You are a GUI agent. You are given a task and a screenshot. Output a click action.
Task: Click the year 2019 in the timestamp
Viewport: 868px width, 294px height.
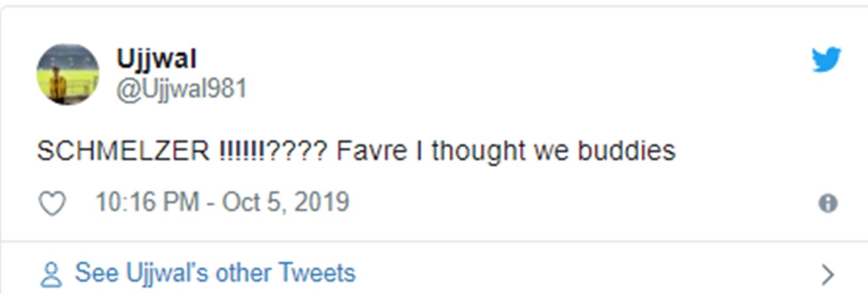click(321, 203)
